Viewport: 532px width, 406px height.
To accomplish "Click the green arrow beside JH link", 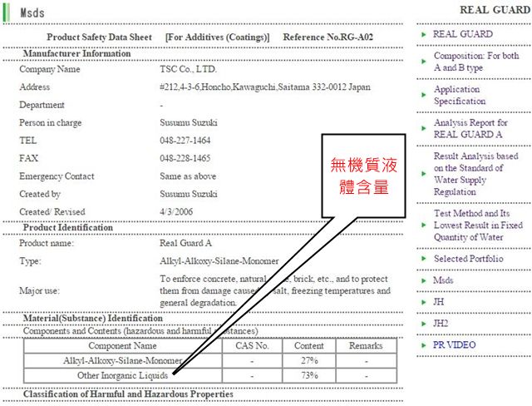I will 423,302.
